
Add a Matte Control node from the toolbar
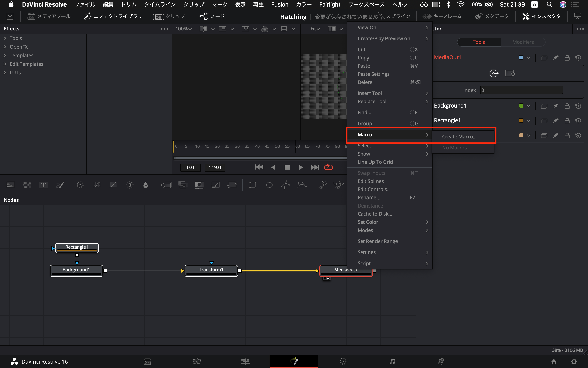click(199, 185)
